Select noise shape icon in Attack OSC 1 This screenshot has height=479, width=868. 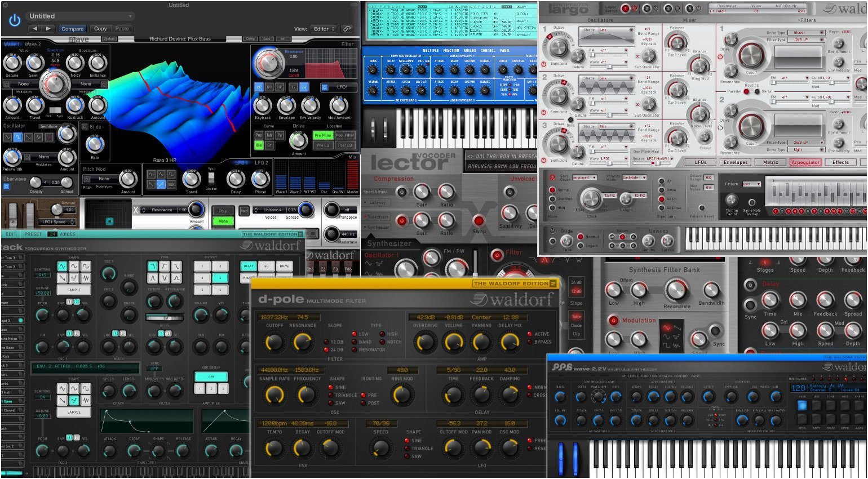tap(86, 278)
